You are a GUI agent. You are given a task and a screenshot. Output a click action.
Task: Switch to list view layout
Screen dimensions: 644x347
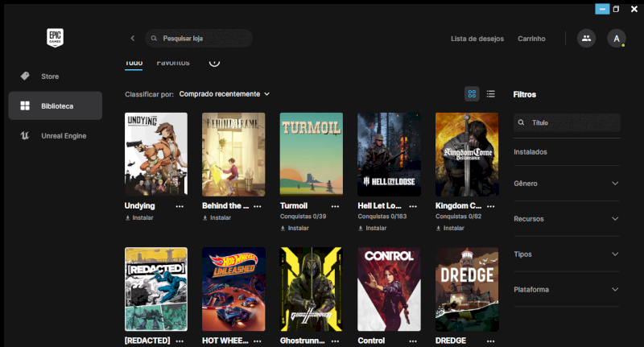coord(490,94)
